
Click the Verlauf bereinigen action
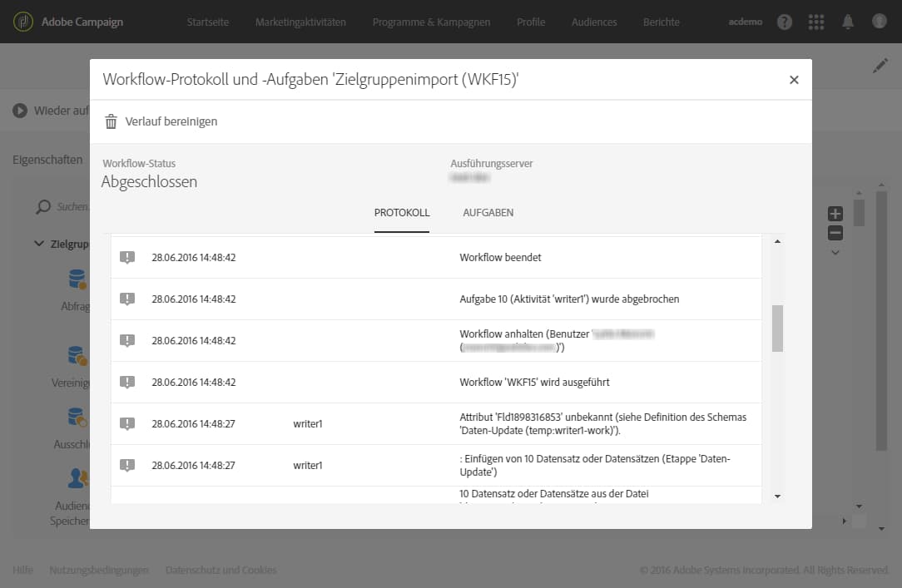pos(171,121)
